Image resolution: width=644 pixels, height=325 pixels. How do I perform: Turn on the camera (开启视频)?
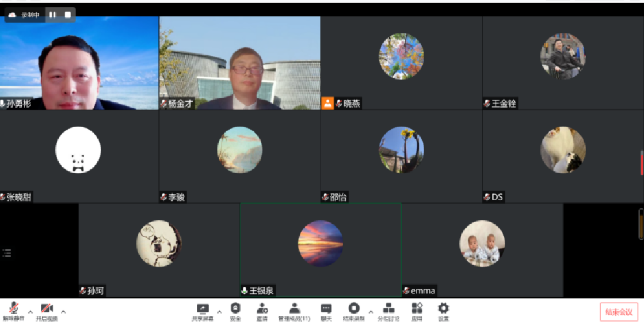[47, 311]
